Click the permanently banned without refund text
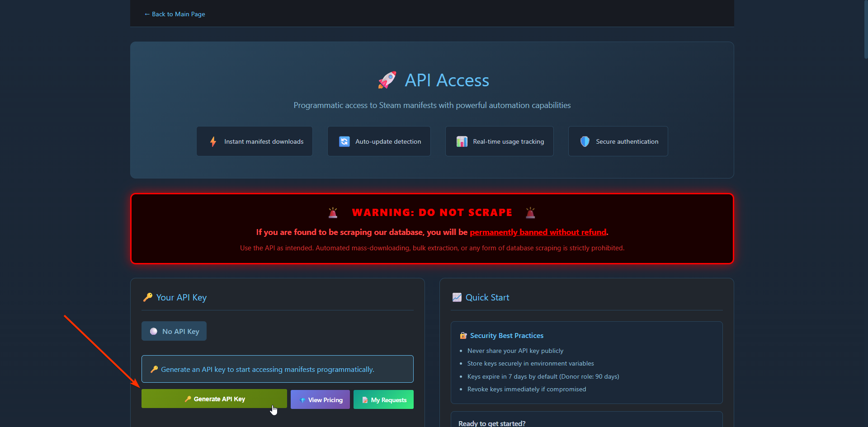The image size is (868, 427). point(538,232)
